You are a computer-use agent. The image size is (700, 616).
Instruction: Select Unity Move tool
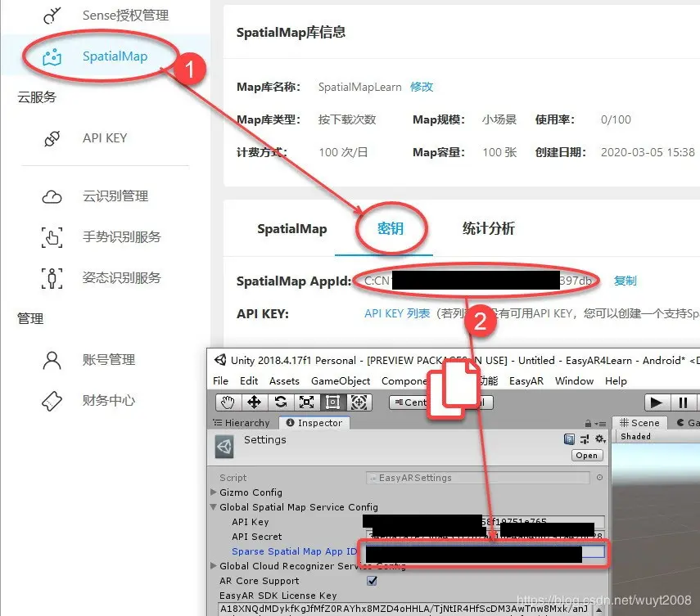tap(254, 402)
